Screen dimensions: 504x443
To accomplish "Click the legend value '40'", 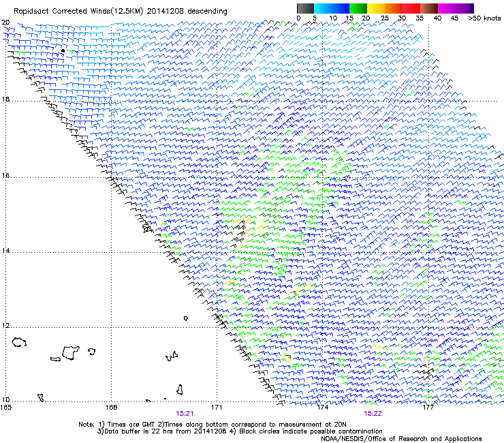I will point(437,18).
